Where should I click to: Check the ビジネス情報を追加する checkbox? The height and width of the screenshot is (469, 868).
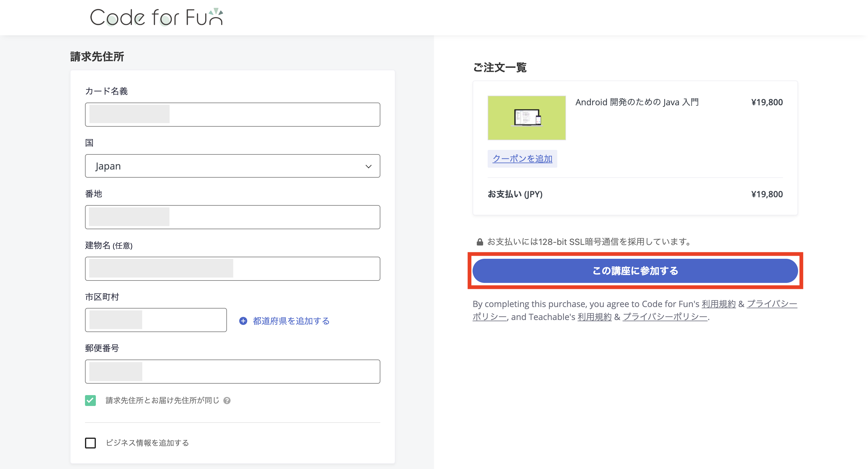(x=90, y=443)
